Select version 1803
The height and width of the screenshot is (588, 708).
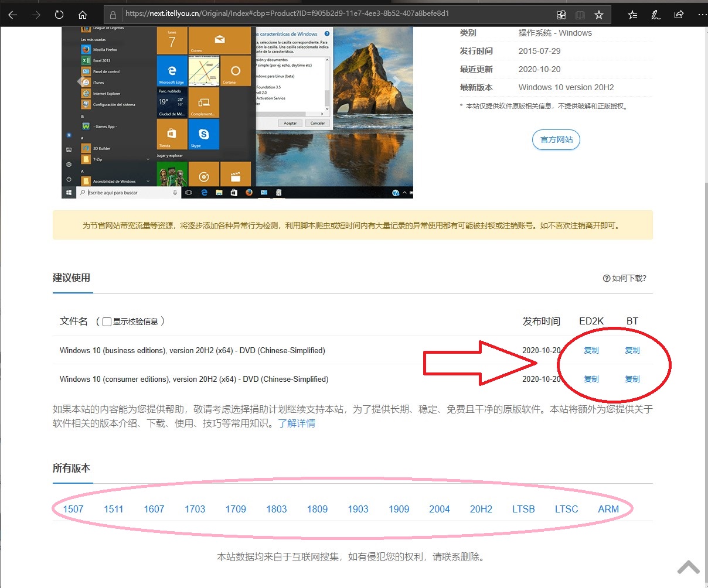point(277,509)
